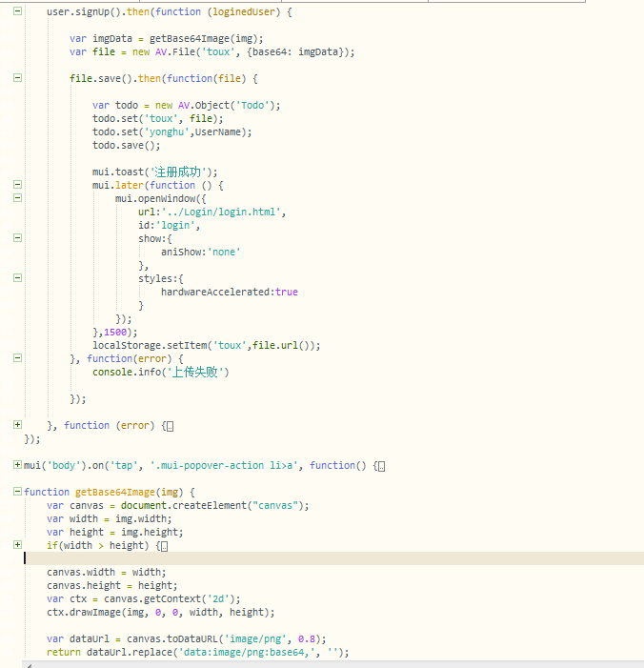Expand the folded mui('body').on tap handler
This screenshot has width=644, height=668.
[x=17, y=464]
